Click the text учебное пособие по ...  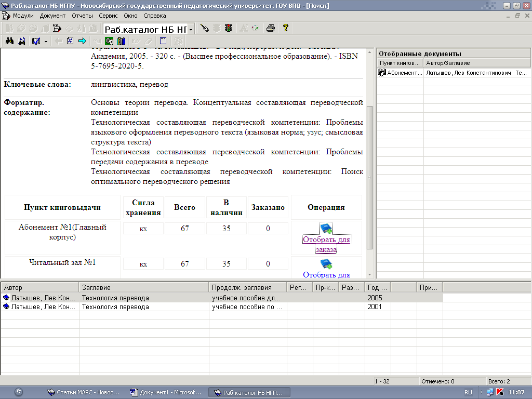[247, 307]
